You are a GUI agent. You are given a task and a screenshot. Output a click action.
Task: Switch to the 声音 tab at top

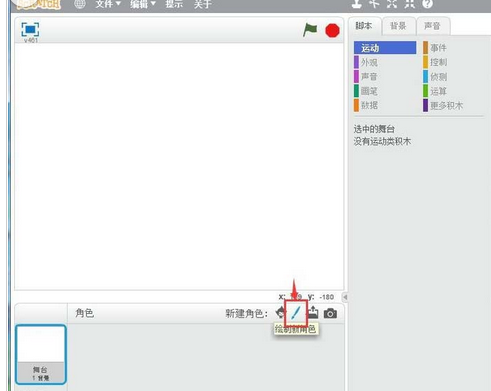point(433,26)
